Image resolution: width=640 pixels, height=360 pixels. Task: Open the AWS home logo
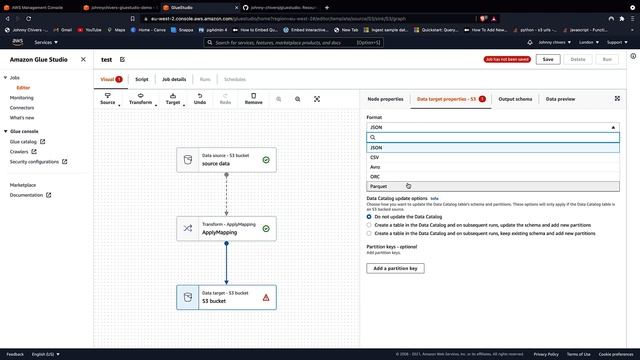(18, 42)
